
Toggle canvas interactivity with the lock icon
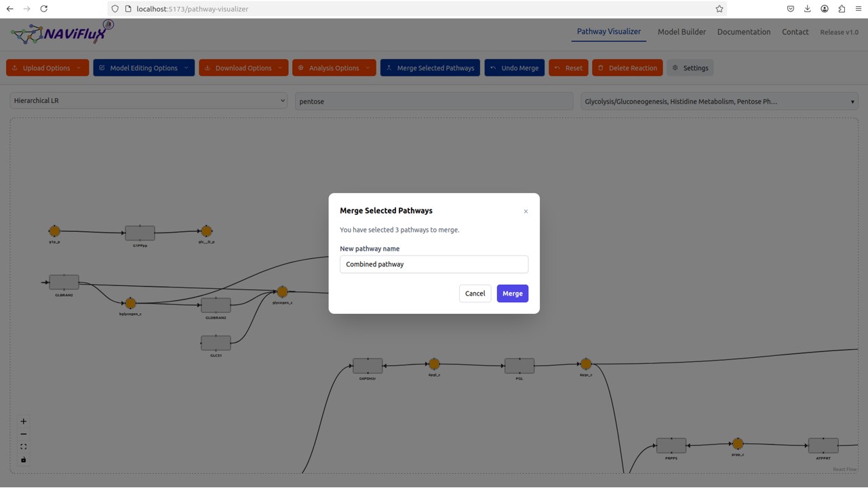(23, 460)
